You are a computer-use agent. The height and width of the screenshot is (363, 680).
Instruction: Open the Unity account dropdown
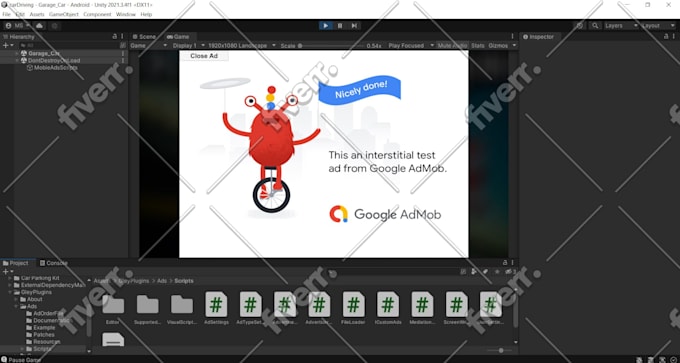17,26
